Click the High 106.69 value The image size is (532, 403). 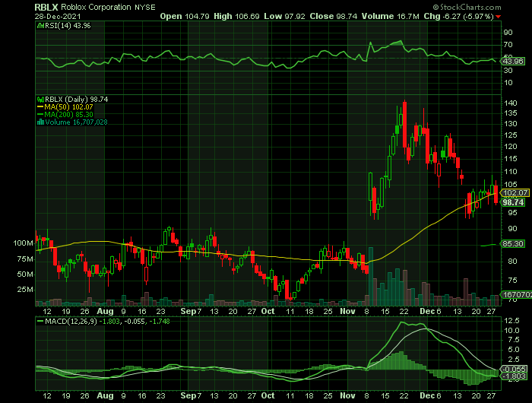pyautogui.click(x=236, y=16)
